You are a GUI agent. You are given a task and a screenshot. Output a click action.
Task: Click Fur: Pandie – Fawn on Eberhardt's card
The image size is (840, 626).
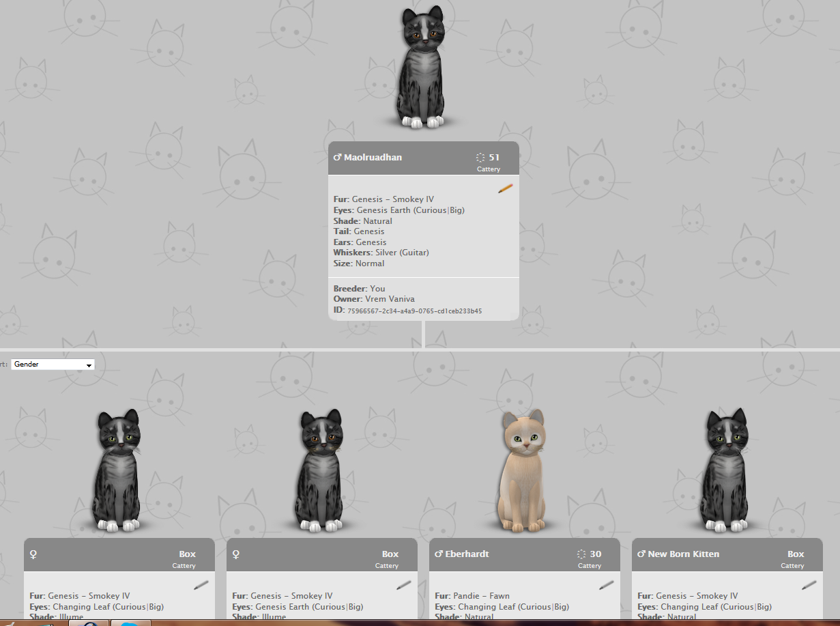pyautogui.click(x=472, y=596)
